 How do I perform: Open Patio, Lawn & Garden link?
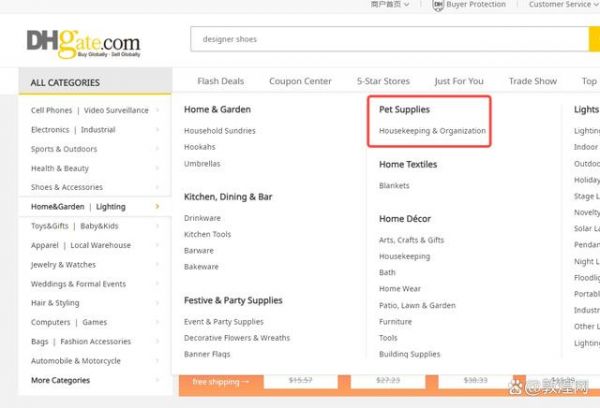pyautogui.click(x=417, y=305)
